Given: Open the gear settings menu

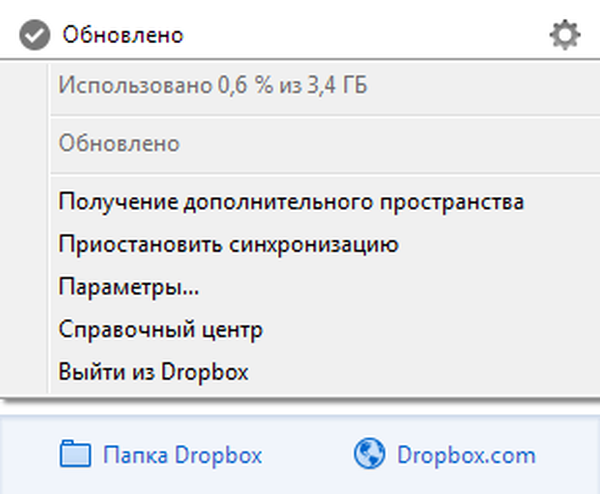Looking at the screenshot, I should pos(564,36).
